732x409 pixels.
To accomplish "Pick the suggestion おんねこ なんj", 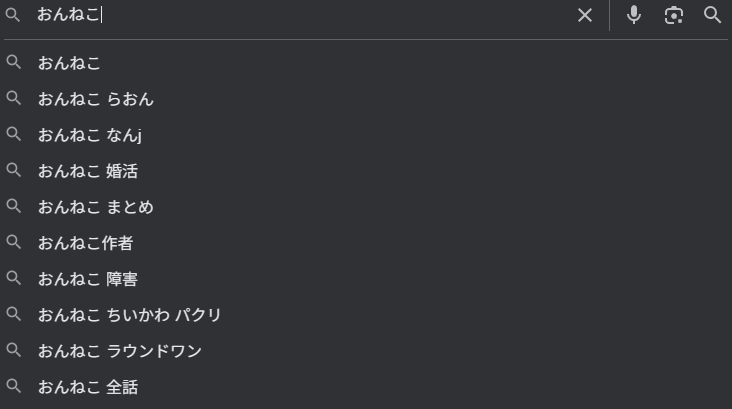I will [x=90, y=135].
